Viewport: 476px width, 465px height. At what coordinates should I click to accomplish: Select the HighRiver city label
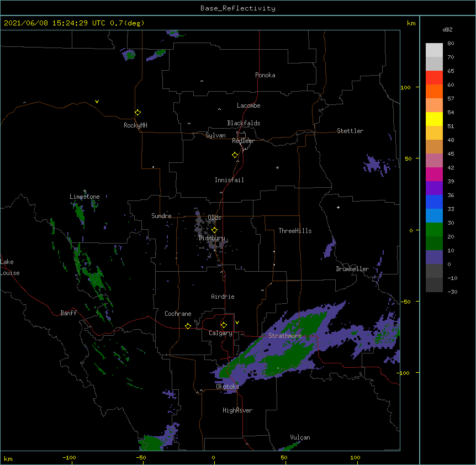click(237, 410)
